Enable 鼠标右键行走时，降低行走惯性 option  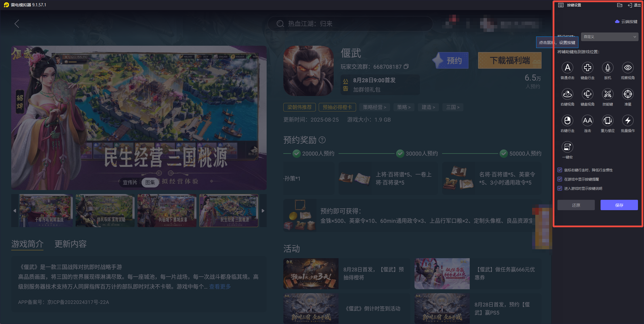(x=560, y=170)
